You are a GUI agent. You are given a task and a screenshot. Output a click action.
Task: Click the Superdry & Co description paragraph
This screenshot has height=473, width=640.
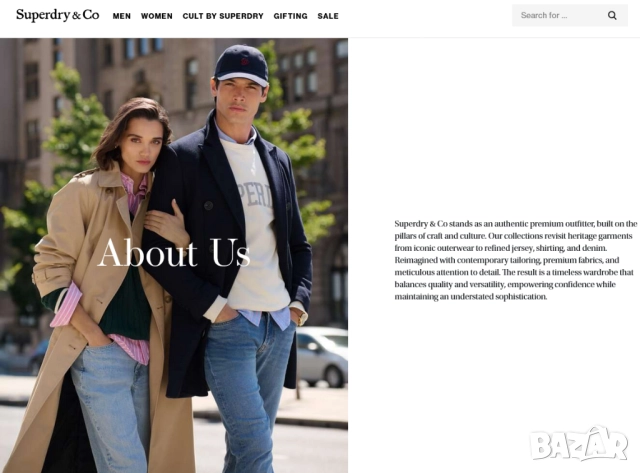pos(516,260)
